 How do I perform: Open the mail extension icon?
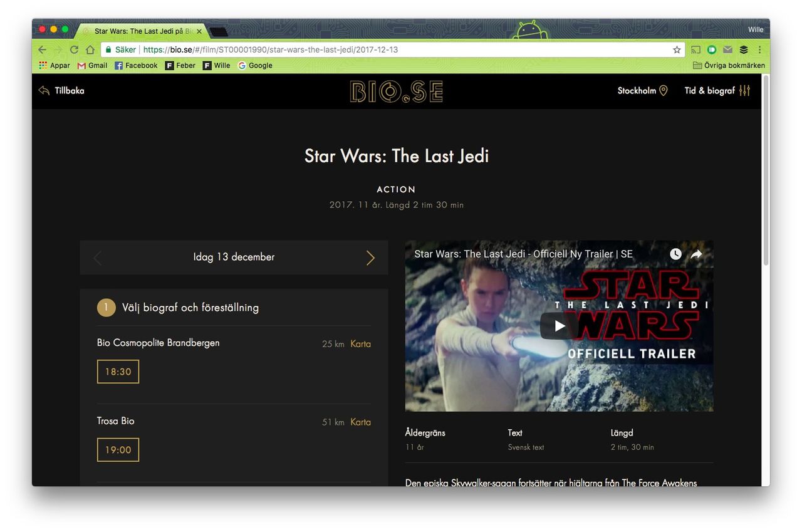[x=727, y=50]
